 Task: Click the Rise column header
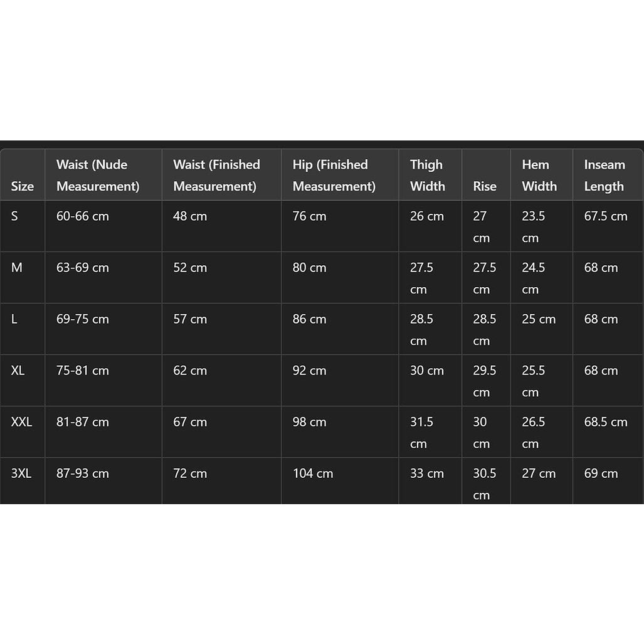coord(485,186)
